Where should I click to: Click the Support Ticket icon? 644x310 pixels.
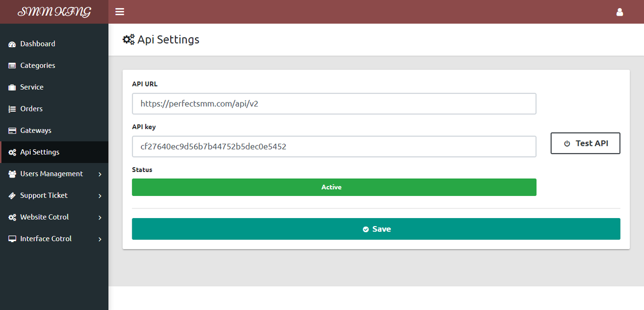(12, 195)
